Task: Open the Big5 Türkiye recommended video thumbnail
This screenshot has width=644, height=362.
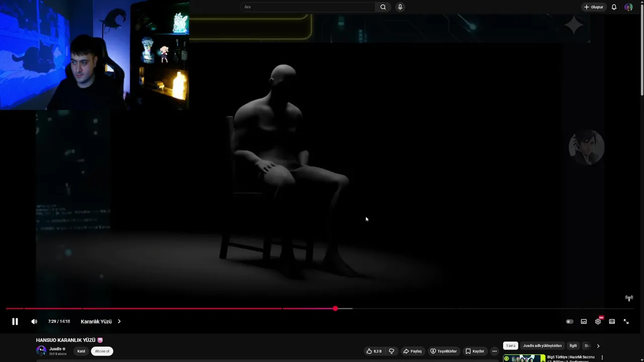Action: point(524,358)
